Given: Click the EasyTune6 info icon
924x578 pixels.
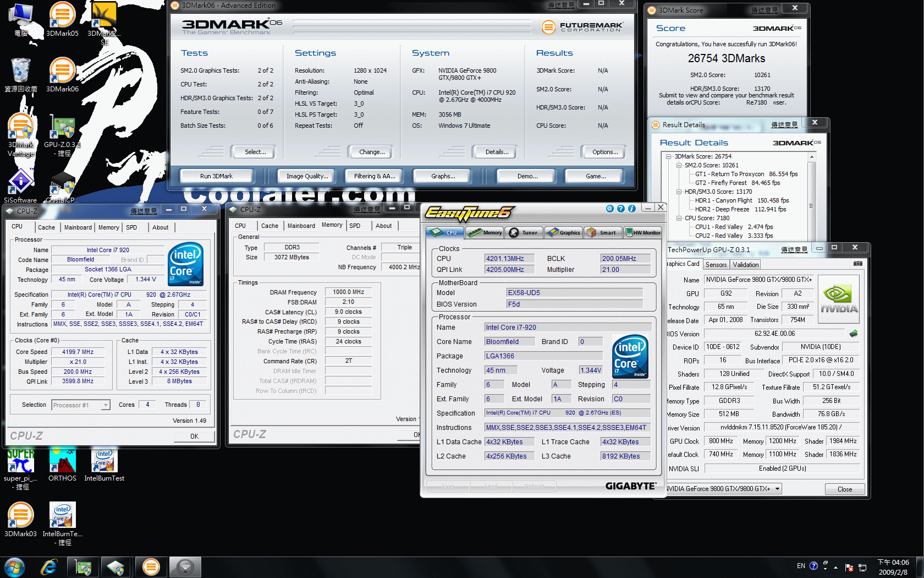Looking at the screenshot, I should click(631, 209).
